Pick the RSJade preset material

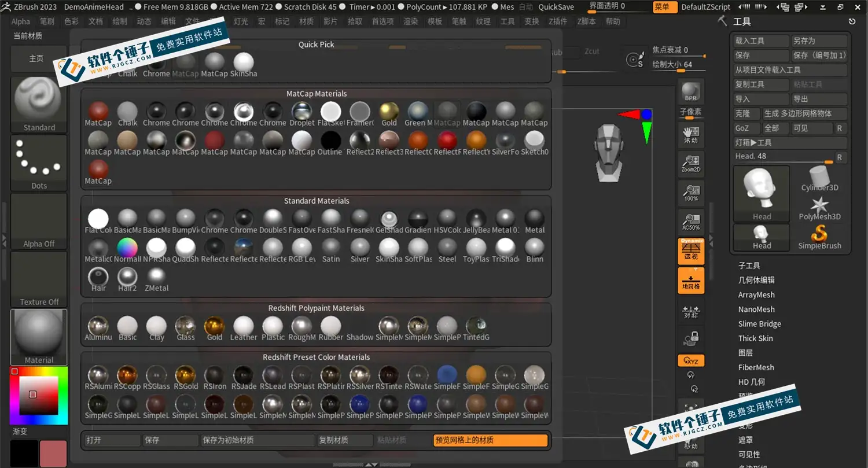[x=244, y=377]
